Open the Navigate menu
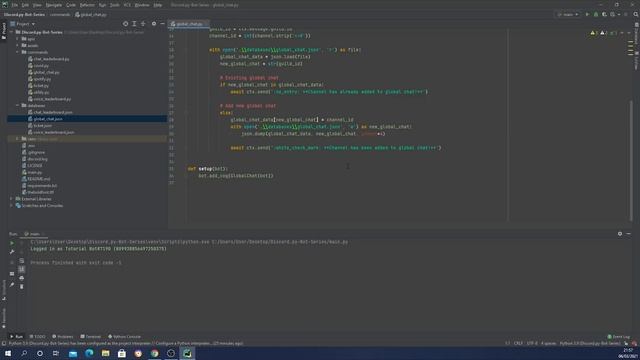640x360 pixels. click(53, 5)
